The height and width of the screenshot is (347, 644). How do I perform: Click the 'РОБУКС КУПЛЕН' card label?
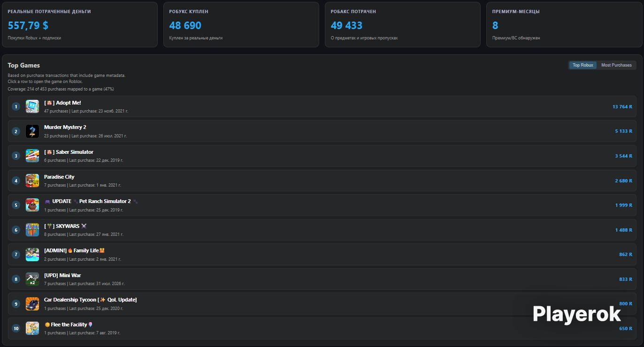189,11
